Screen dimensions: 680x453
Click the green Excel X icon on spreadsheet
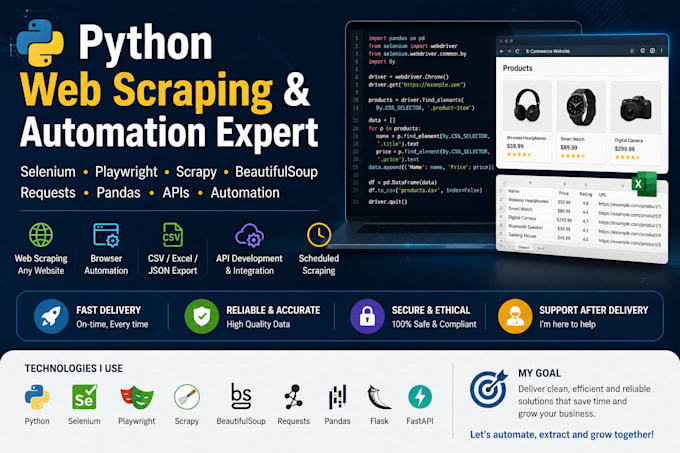click(644, 184)
